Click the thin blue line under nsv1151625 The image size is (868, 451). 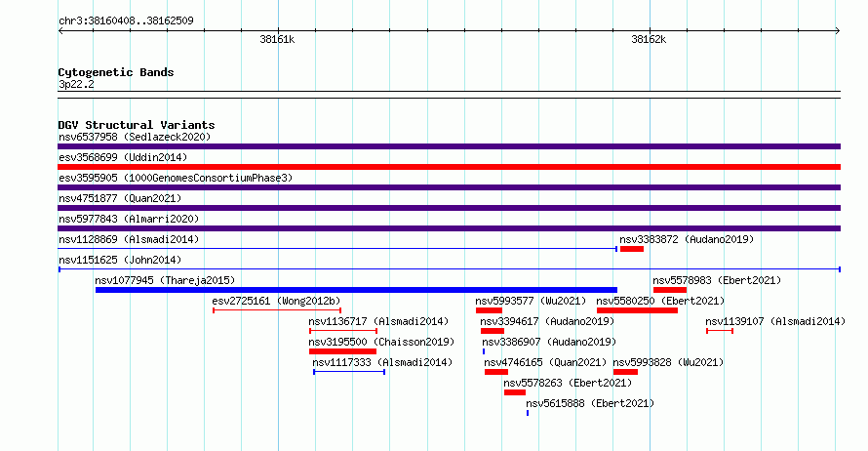(450, 269)
